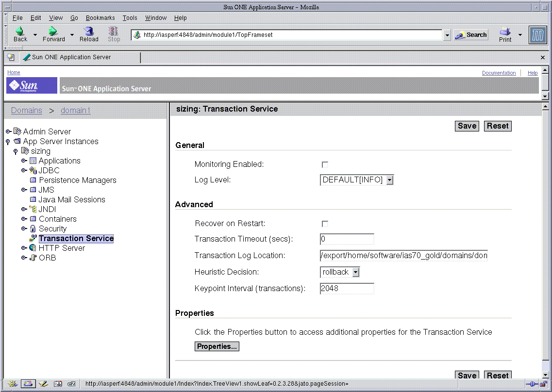Click the Back navigation arrow icon

[20, 31]
